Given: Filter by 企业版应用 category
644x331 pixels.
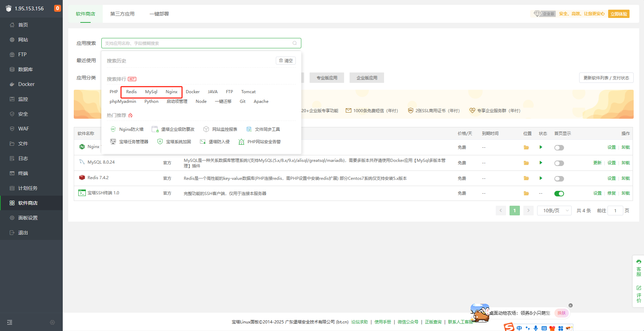Looking at the screenshot, I should (367, 78).
